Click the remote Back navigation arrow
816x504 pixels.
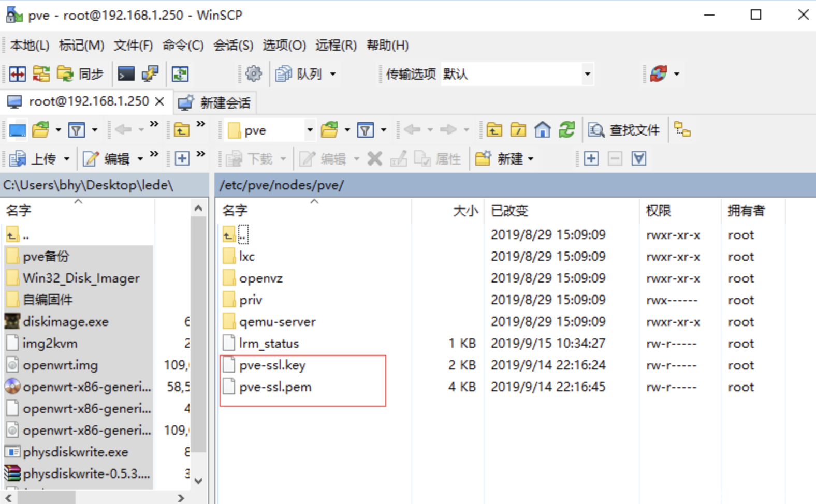(412, 130)
